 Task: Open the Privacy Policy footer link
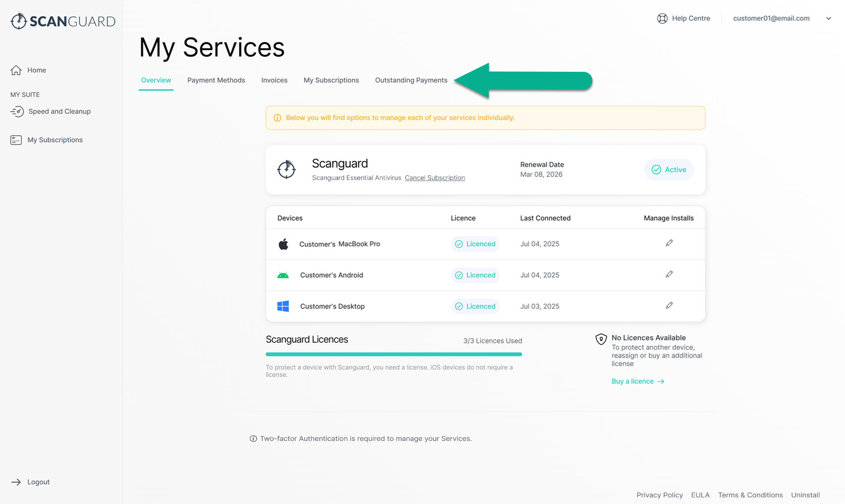click(659, 495)
